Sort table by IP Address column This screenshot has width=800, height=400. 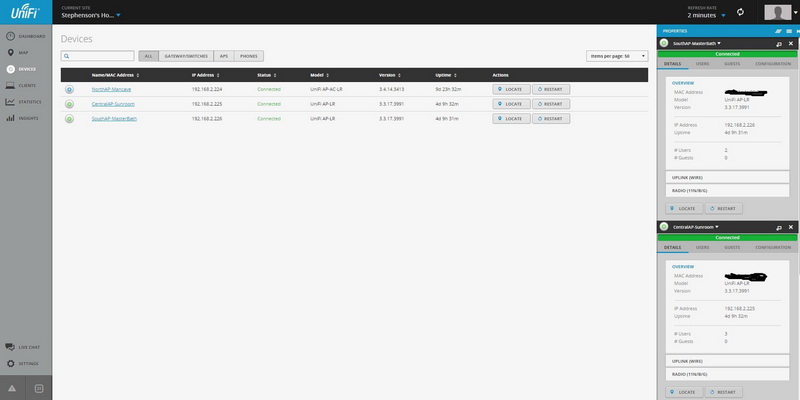tap(206, 75)
